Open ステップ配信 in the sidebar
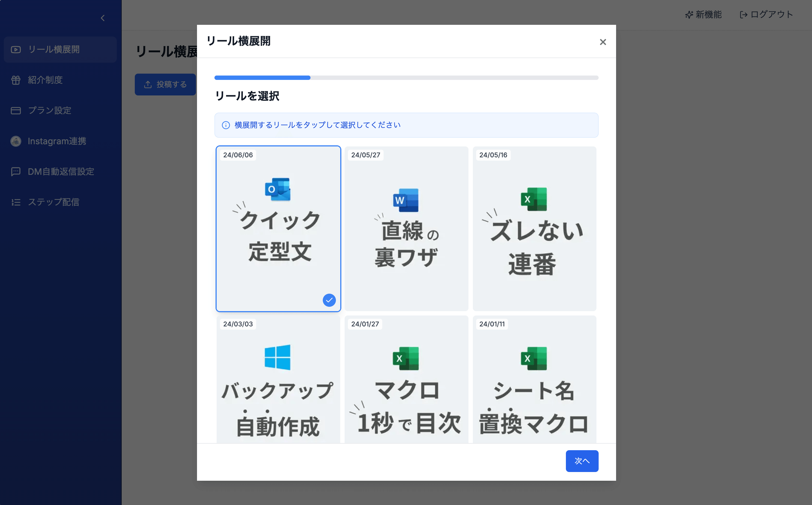 60,202
